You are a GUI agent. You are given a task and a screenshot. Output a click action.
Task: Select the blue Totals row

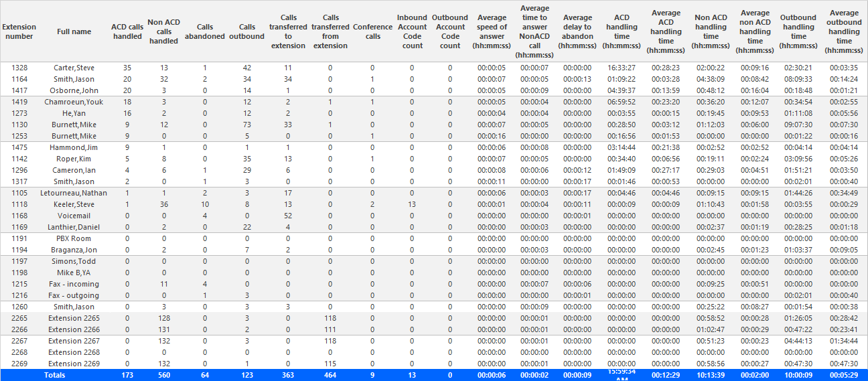[x=434, y=375]
